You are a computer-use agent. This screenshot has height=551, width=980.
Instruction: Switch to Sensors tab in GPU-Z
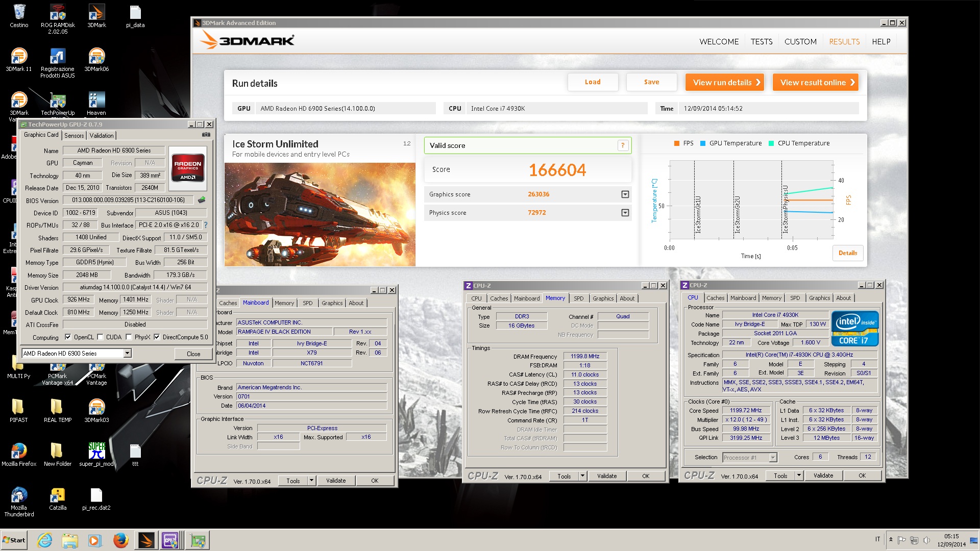pos(74,136)
